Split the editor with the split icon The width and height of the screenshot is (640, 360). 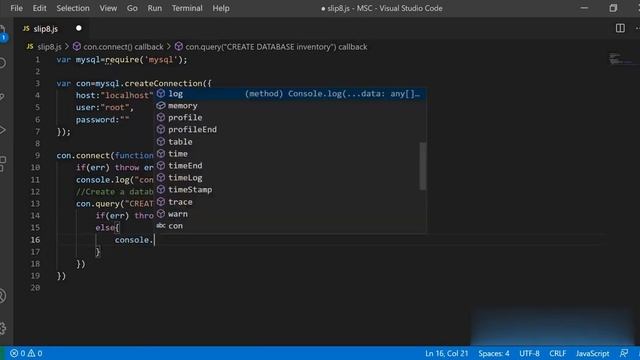click(x=620, y=28)
